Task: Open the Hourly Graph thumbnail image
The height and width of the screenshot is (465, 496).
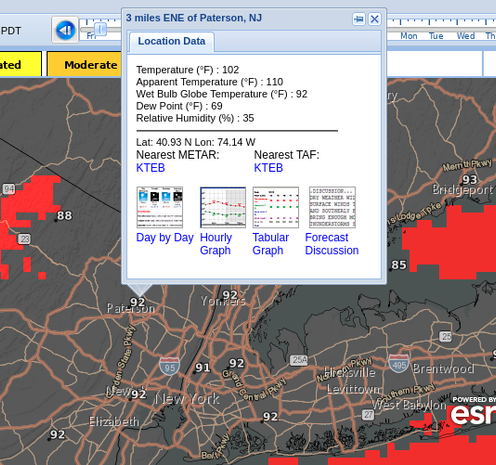Action: pos(223,207)
